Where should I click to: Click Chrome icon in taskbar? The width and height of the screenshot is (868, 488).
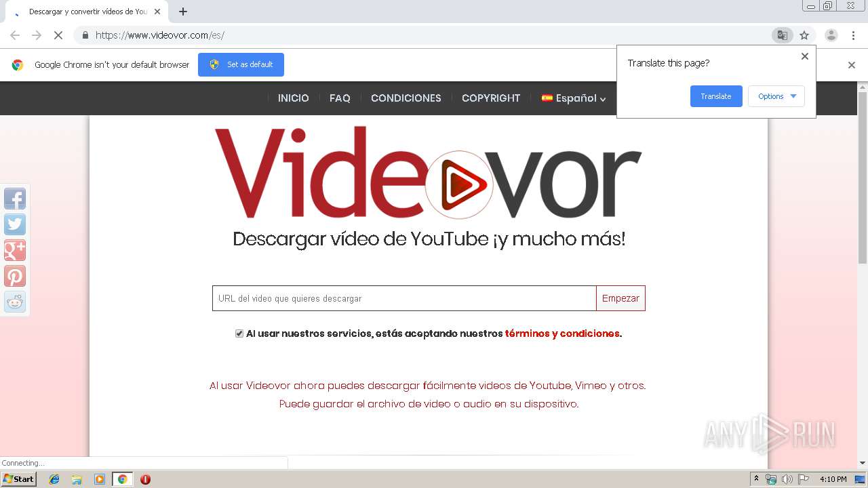[x=122, y=479]
